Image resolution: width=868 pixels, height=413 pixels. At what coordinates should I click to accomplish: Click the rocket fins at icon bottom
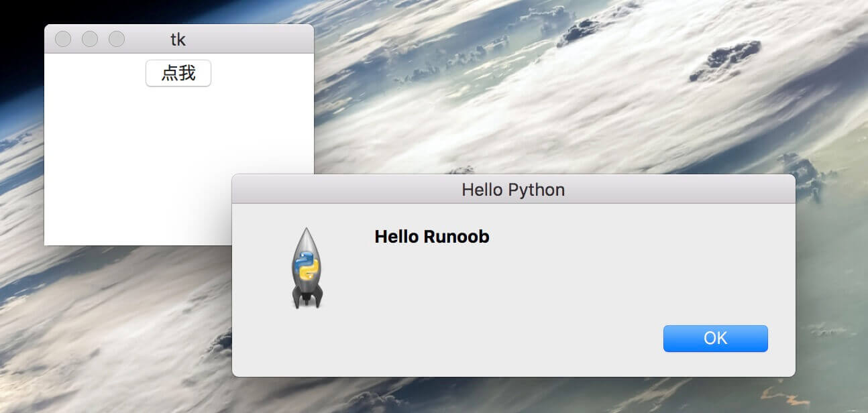[307, 300]
